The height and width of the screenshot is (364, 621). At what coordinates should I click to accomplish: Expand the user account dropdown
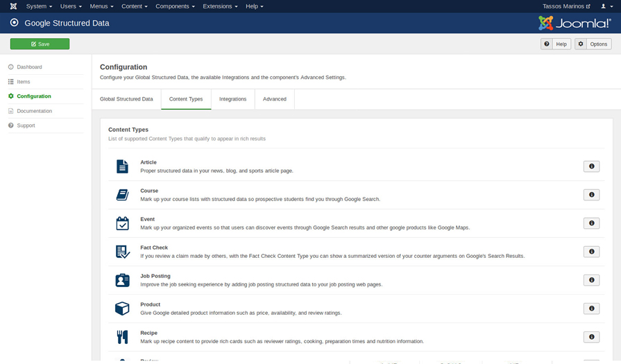pyautogui.click(x=606, y=6)
